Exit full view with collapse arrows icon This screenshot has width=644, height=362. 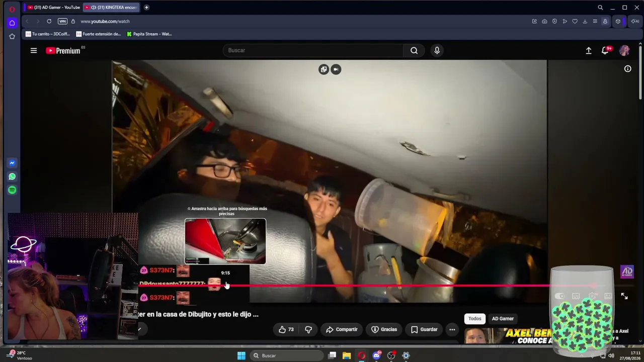pos(624,296)
